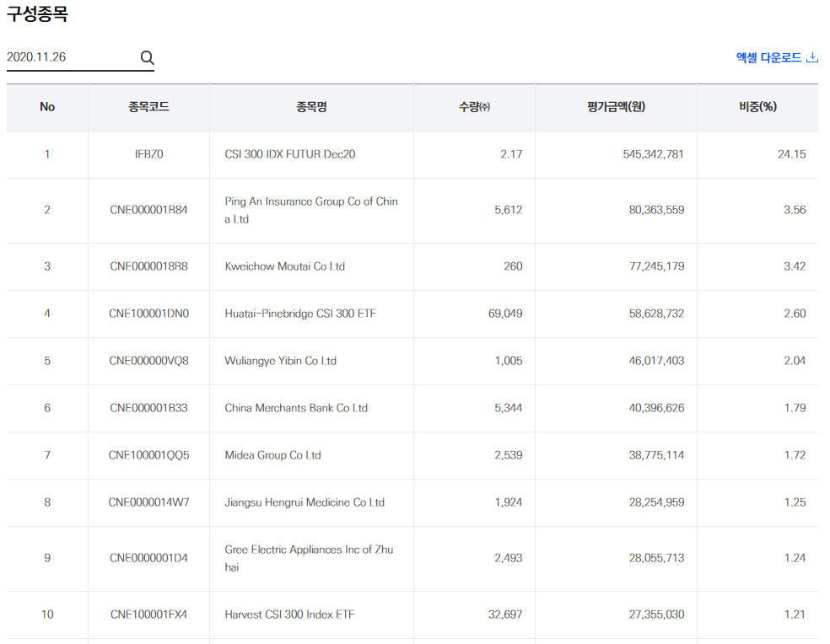Select Wuliangye Yibin Co Ltd
Viewport: 830px width, 644px height.
[281, 361]
